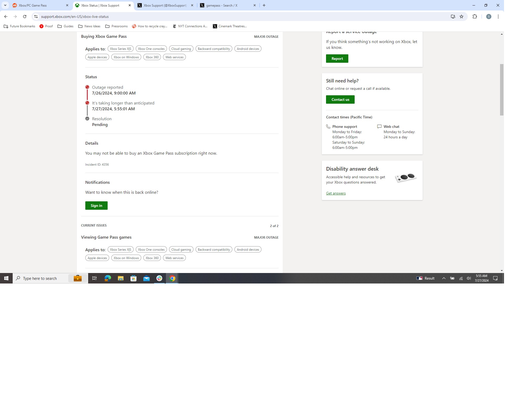The image size is (525, 420).
Task: Click the Windows Start button taskbar
Action: point(6,278)
